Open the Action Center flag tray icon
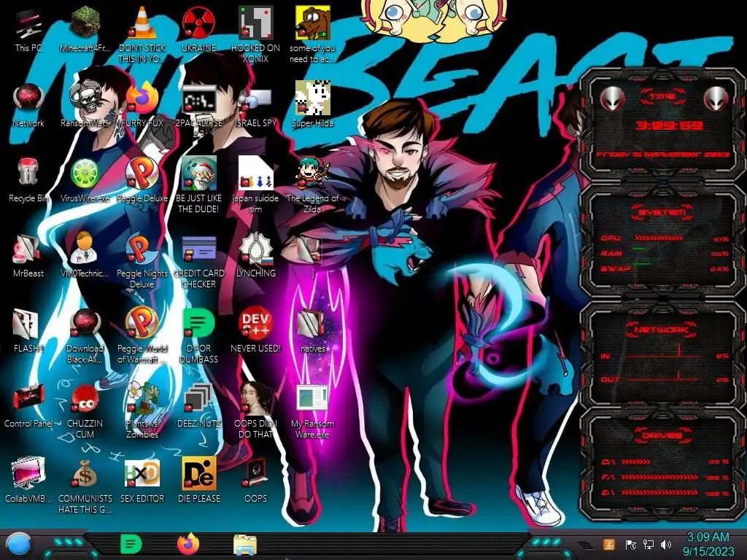747x560 pixels. (630, 544)
